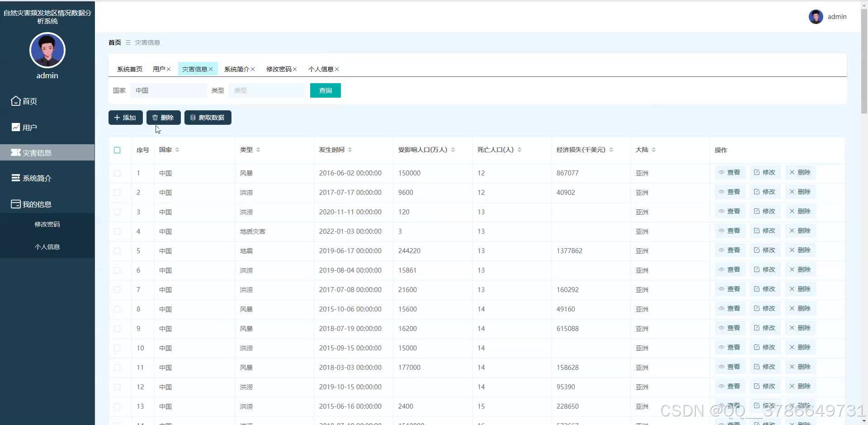View row 8 details (查看)

coord(730,308)
